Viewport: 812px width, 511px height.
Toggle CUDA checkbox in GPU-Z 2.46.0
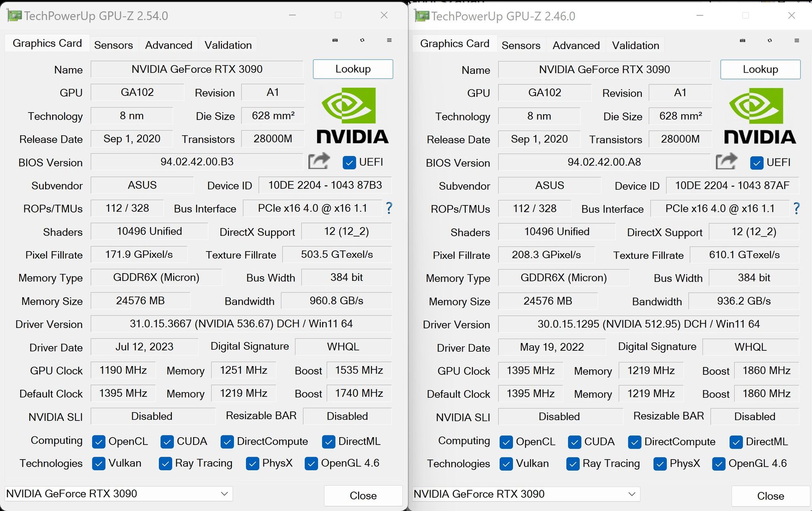pos(575,442)
